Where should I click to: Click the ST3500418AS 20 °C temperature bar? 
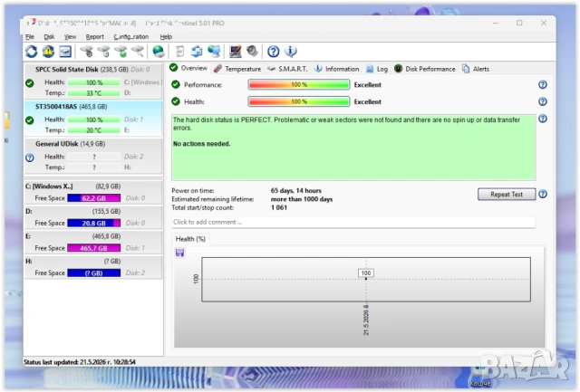(94, 130)
